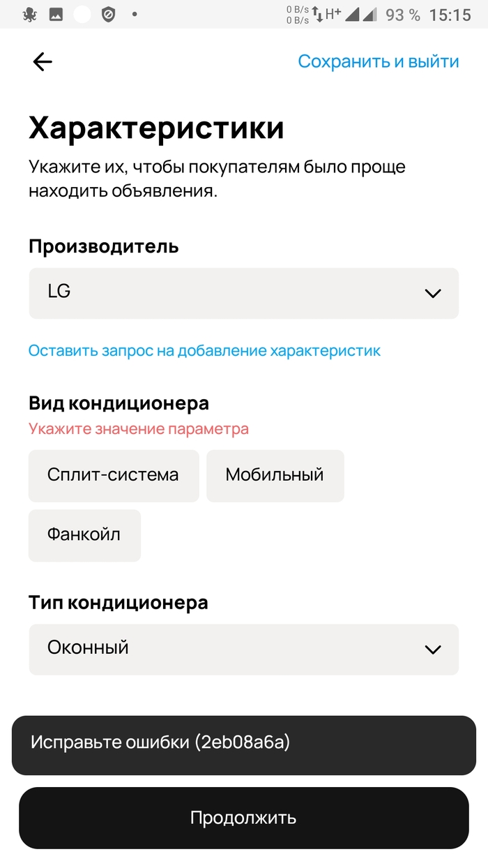Tap the back arrow icon
488x868 pixels.
click(43, 62)
